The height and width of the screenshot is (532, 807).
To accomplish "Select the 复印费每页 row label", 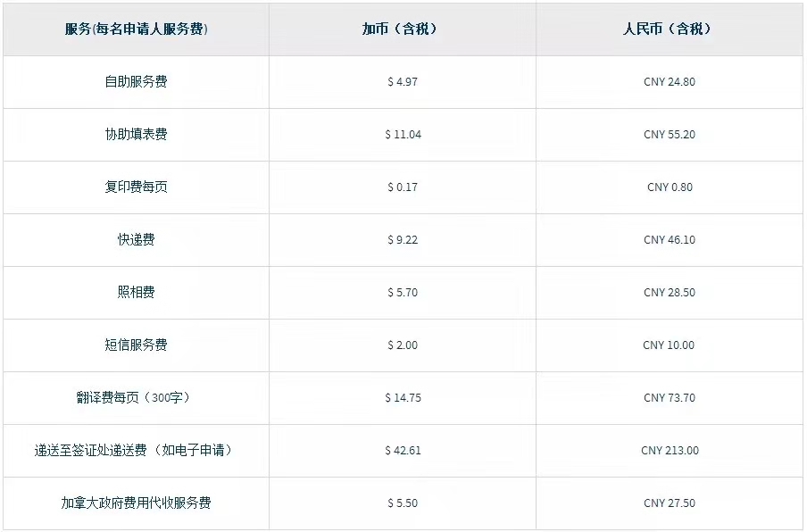I will 136,187.
